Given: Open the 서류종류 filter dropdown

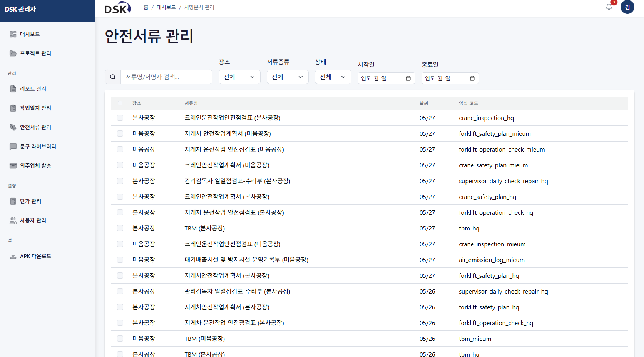Looking at the screenshot, I should tap(288, 77).
